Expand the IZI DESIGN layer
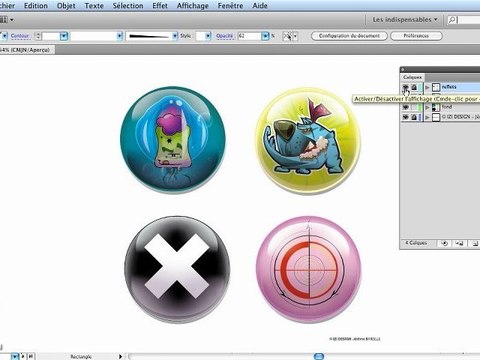 click(427, 117)
